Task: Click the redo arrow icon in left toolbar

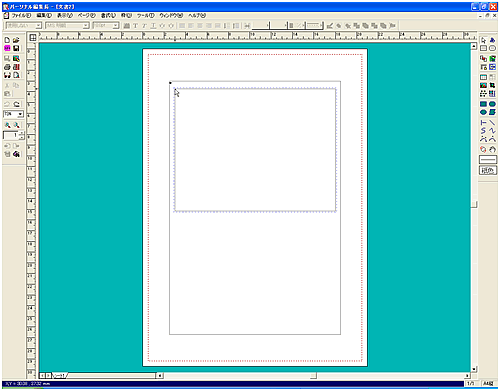Action: coord(16,104)
